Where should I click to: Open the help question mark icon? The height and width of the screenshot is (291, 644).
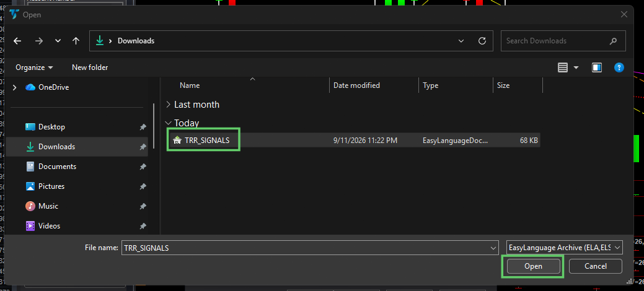(x=619, y=67)
